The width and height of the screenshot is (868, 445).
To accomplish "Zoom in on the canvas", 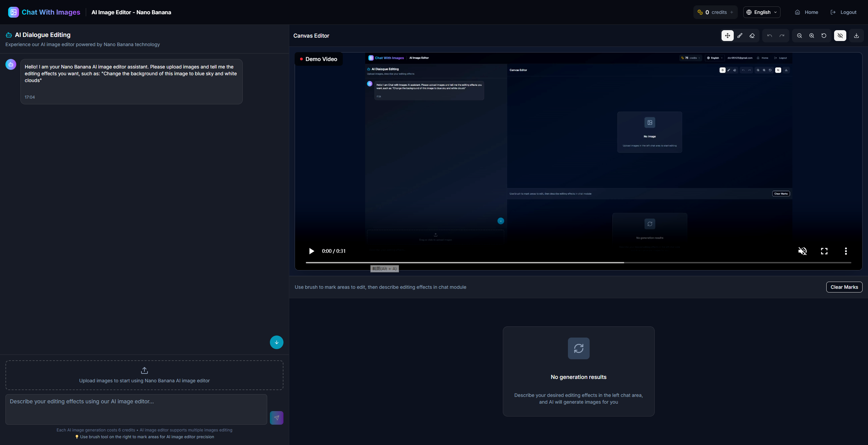I will [x=812, y=36].
